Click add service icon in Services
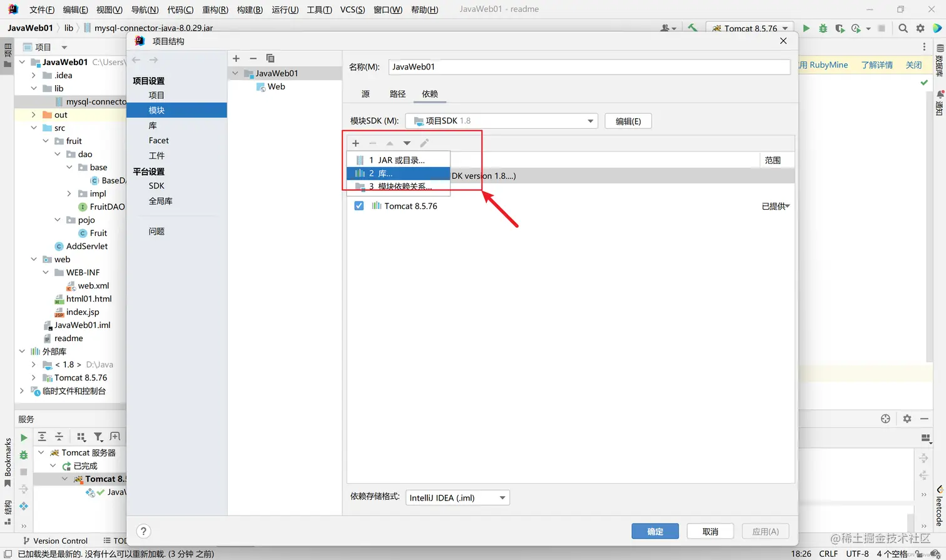 point(115,437)
